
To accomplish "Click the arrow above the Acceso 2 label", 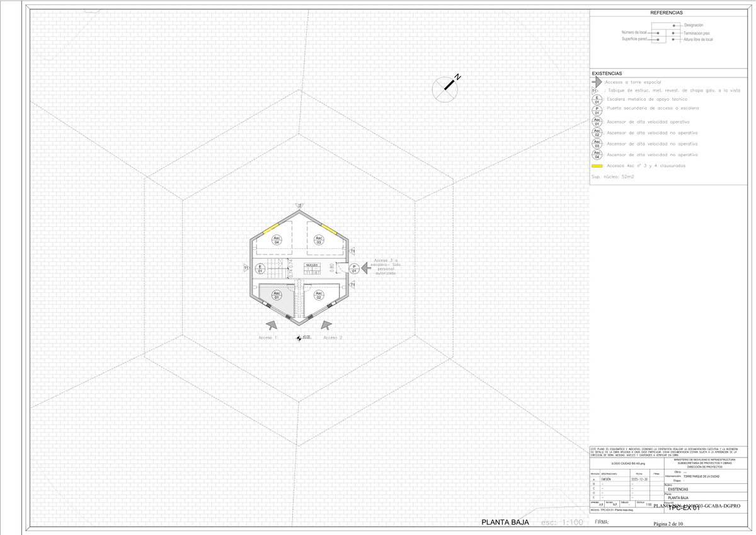I will (x=326, y=325).
